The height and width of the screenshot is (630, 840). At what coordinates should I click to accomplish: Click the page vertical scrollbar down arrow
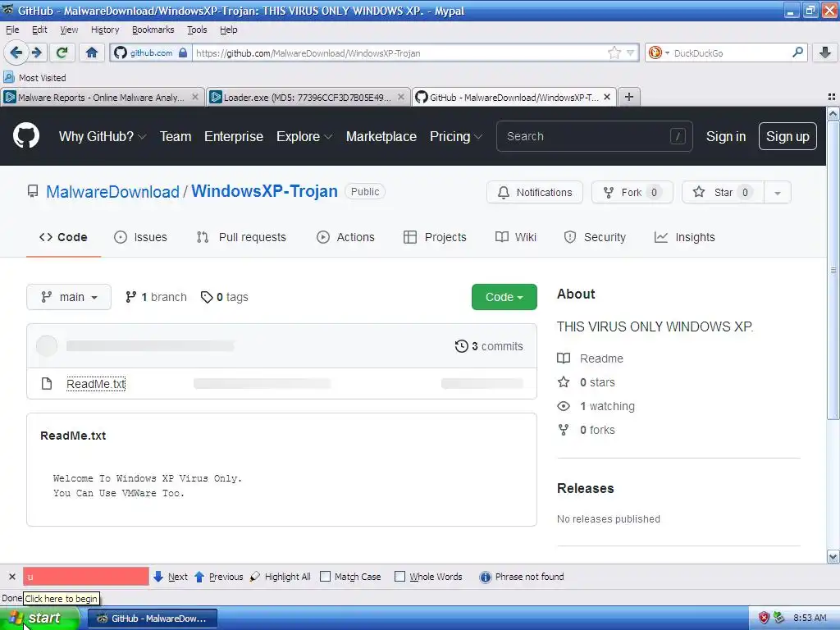coord(833,557)
